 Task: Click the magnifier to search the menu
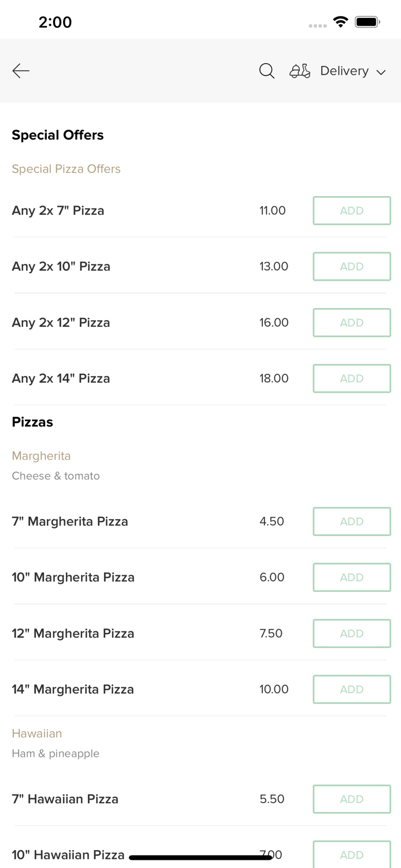click(267, 71)
